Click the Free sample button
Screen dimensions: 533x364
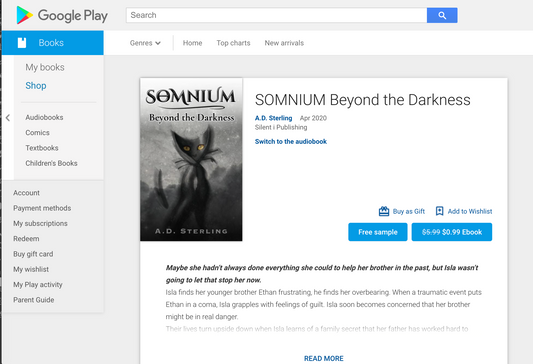[x=378, y=232]
